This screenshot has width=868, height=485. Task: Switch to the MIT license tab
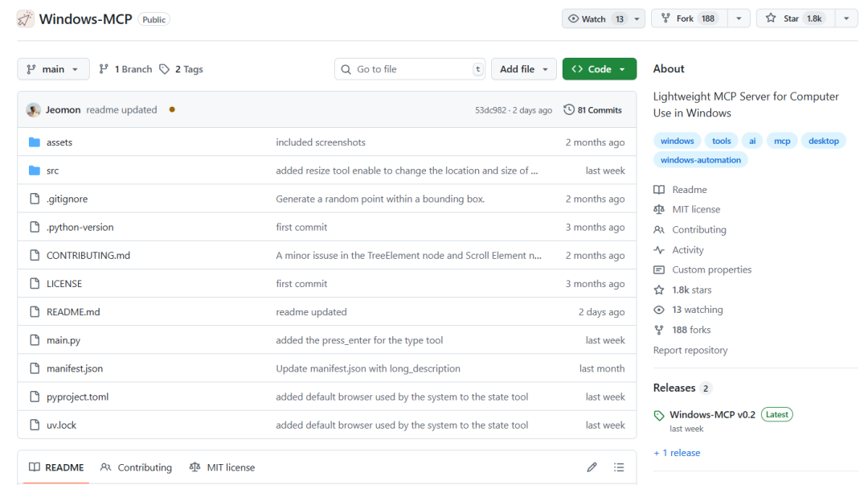pos(223,467)
